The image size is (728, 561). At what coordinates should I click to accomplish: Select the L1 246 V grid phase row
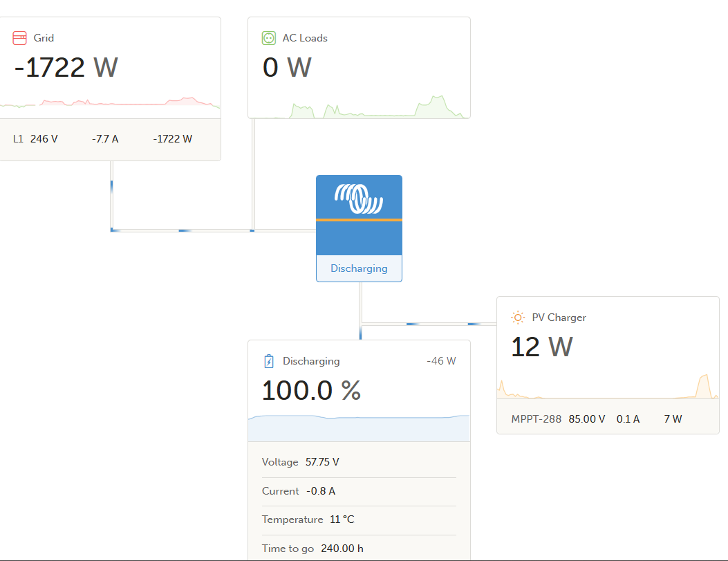pyautogui.click(x=110, y=139)
